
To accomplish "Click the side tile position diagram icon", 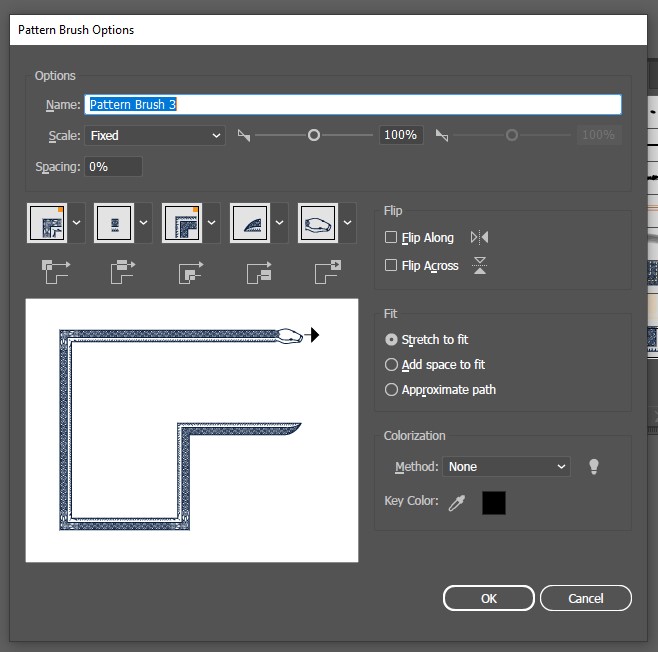I will click(123, 271).
